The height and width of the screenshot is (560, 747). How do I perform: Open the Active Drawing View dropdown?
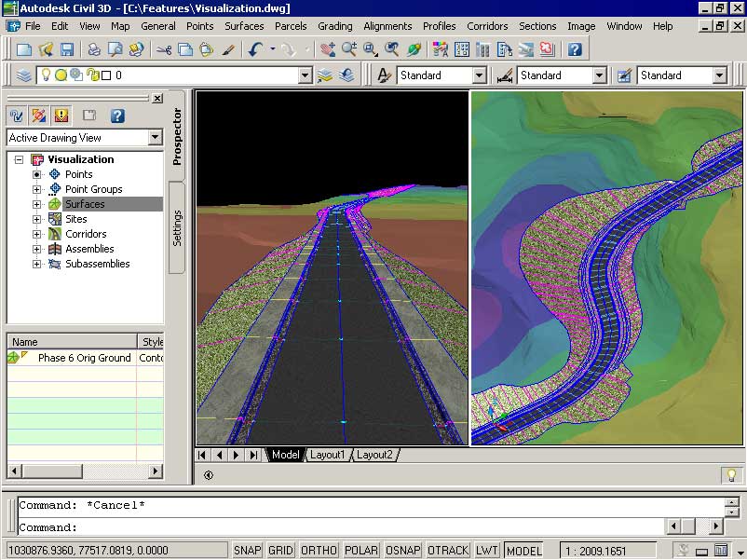pos(155,138)
